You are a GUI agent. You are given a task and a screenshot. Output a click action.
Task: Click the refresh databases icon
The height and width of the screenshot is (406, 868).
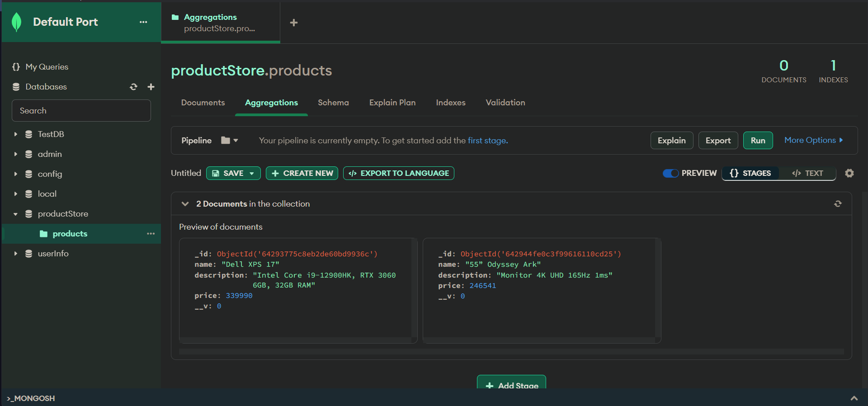pyautogui.click(x=133, y=87)
